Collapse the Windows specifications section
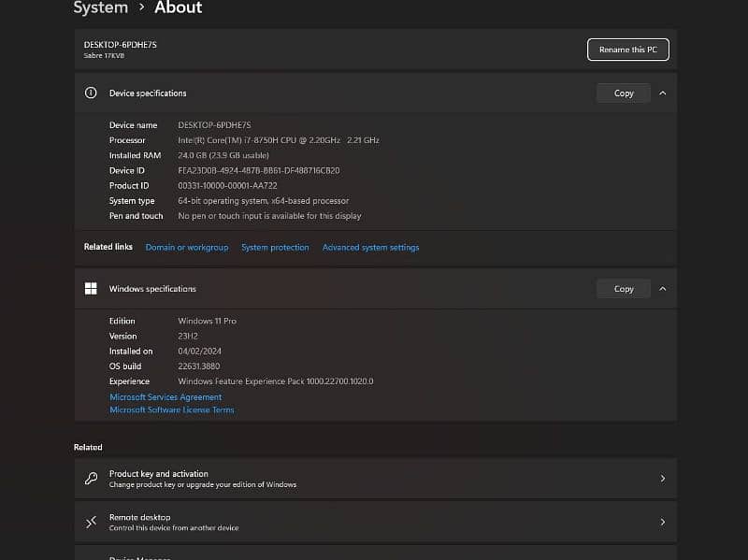The width and height of the screenshot is (748, 560). [663, 289]
